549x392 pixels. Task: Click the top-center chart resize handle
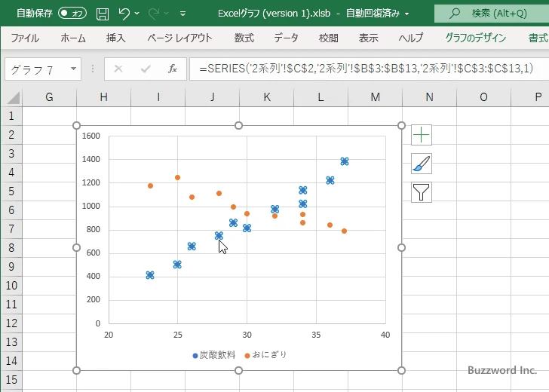pyautogui.click(x=238, y=125)
